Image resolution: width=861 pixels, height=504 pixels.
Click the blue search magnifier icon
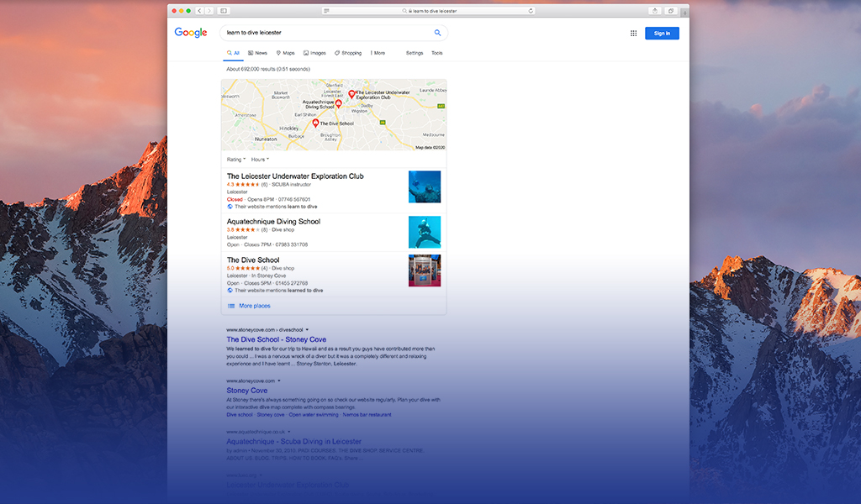tap(437, 33)
